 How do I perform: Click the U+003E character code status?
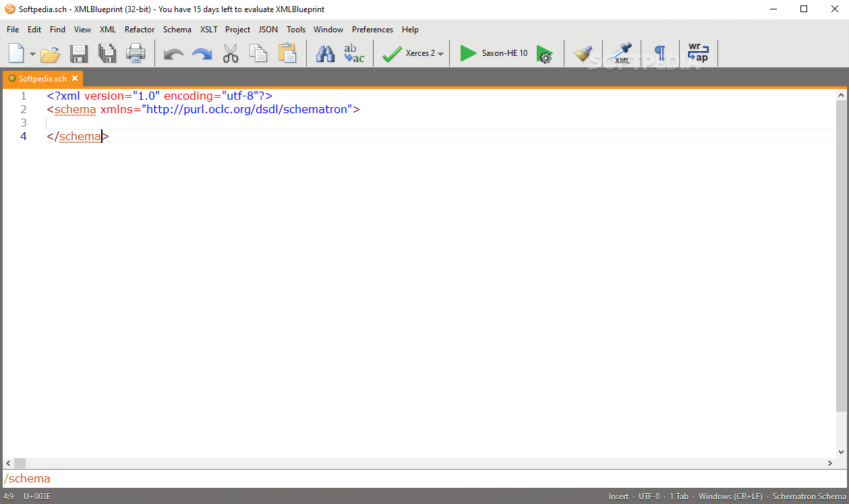point(37,497)
